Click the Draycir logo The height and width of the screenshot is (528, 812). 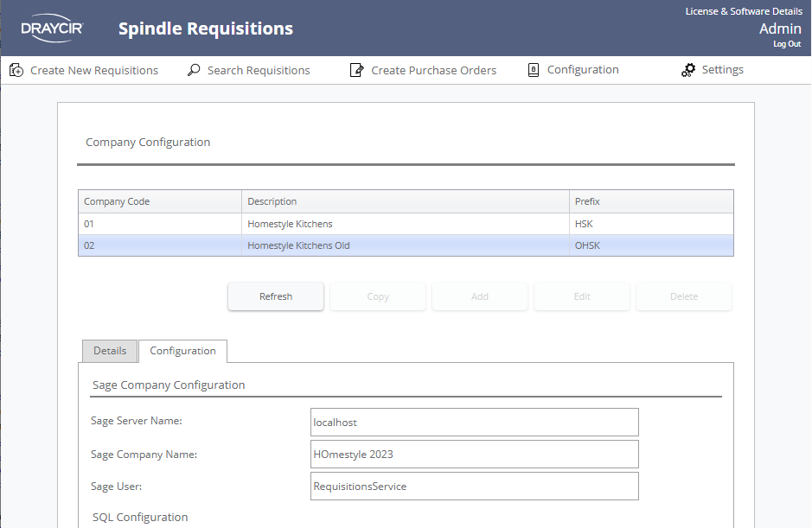point(52,28)
